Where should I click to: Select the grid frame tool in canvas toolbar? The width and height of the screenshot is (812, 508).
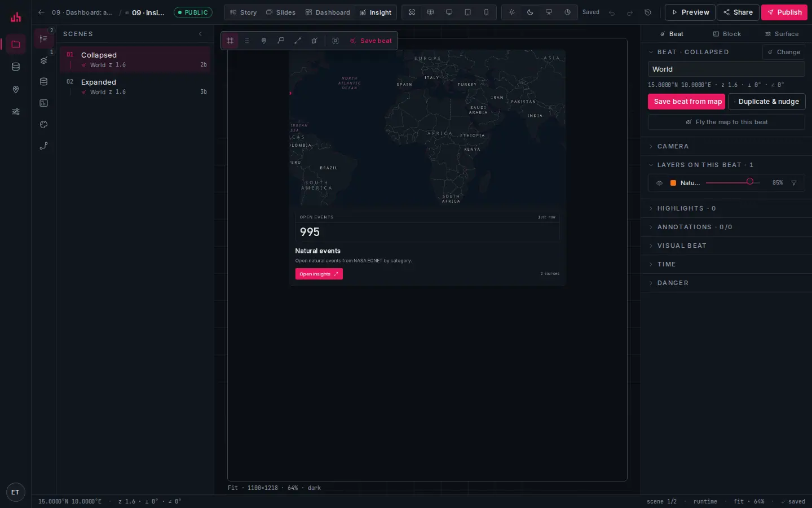(230, 41)
